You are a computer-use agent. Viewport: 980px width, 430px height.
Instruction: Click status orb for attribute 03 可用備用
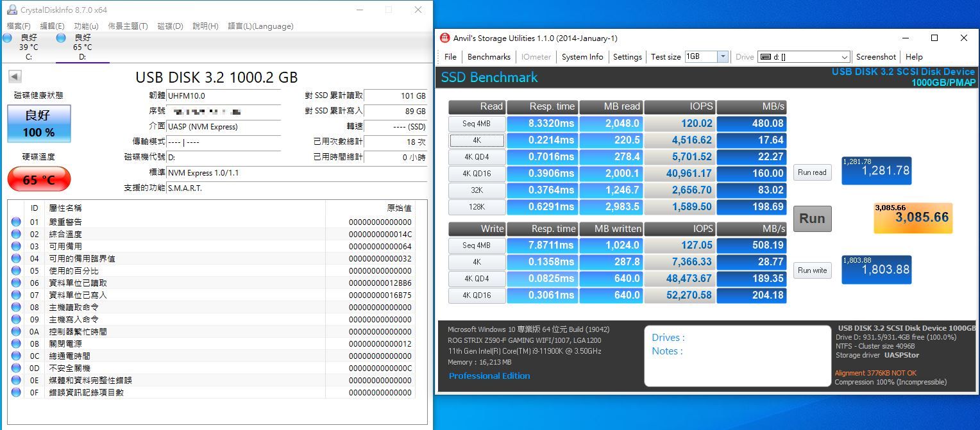point(16,246)
